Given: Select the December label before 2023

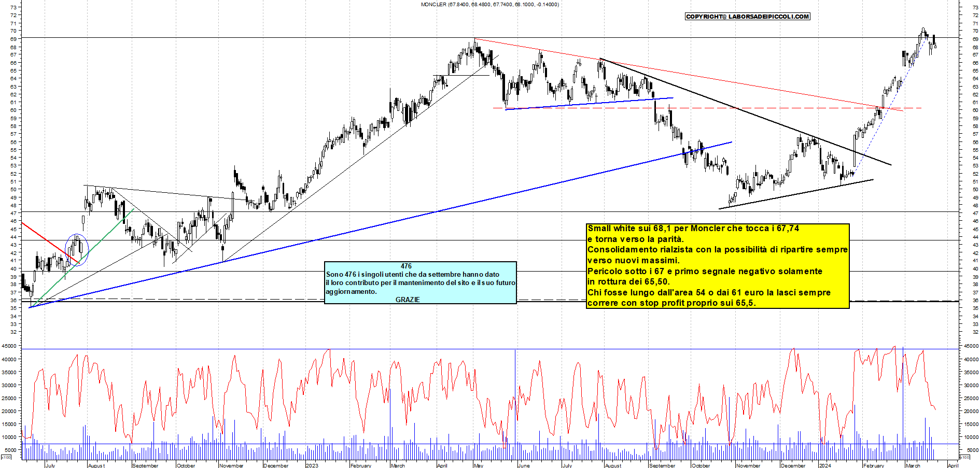Looking at the screenshot, I should pyautogui.click(x=276, y=465).
